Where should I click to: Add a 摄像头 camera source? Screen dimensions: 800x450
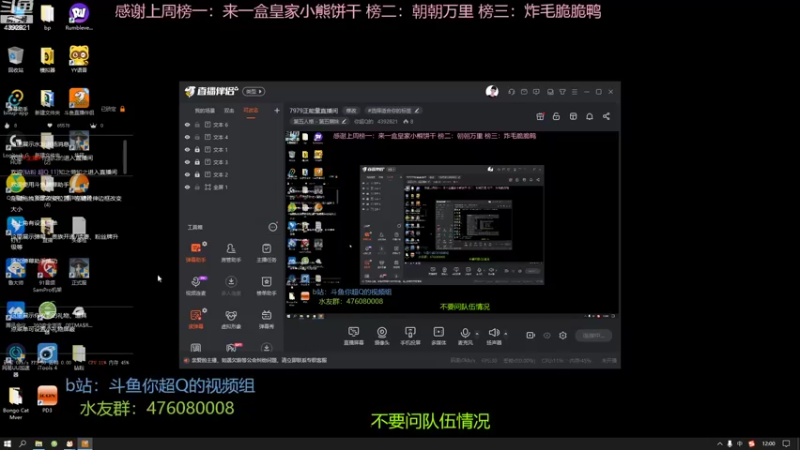[x=382, y=336]
